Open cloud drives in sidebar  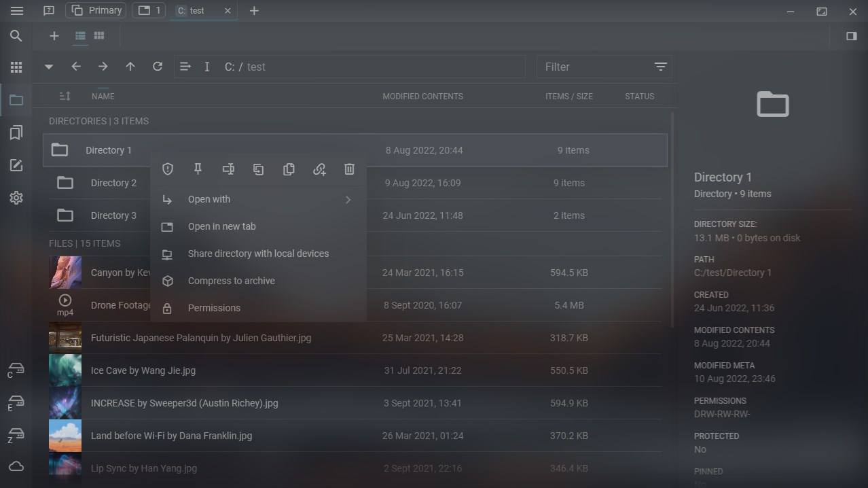pyautogui.click(x=16, y=466)
